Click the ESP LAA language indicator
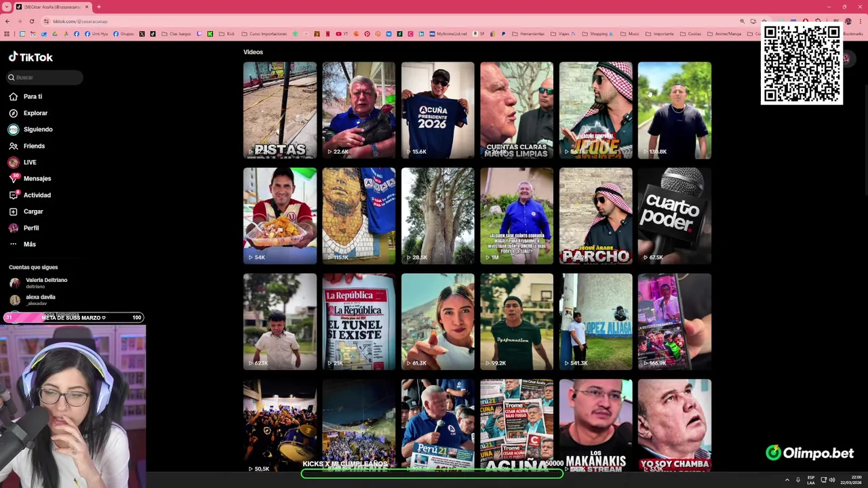 tap(810, 480)
